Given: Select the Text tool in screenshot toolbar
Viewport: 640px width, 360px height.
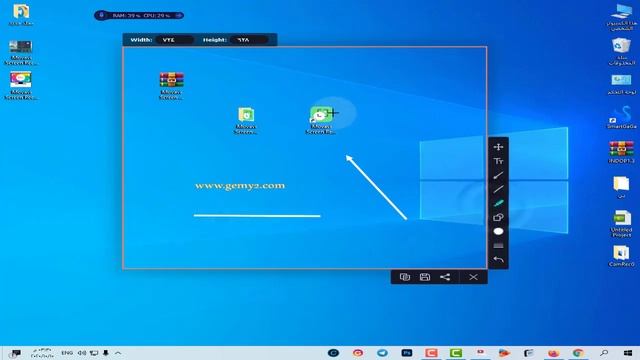Looking at the screenshot, I should click(x=498, y=161).
